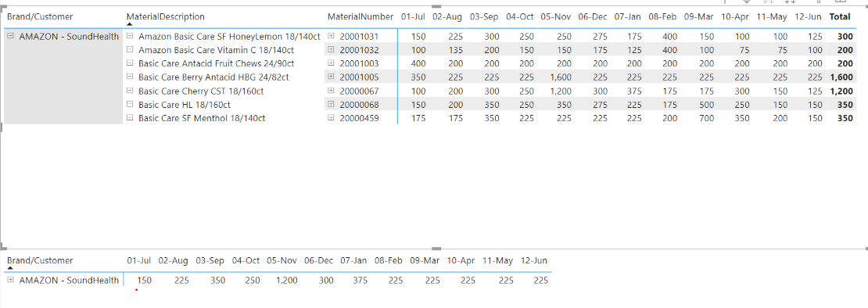Select 1,200 in Cherry CST 05-Nov cell

click(x=561, y=91)
